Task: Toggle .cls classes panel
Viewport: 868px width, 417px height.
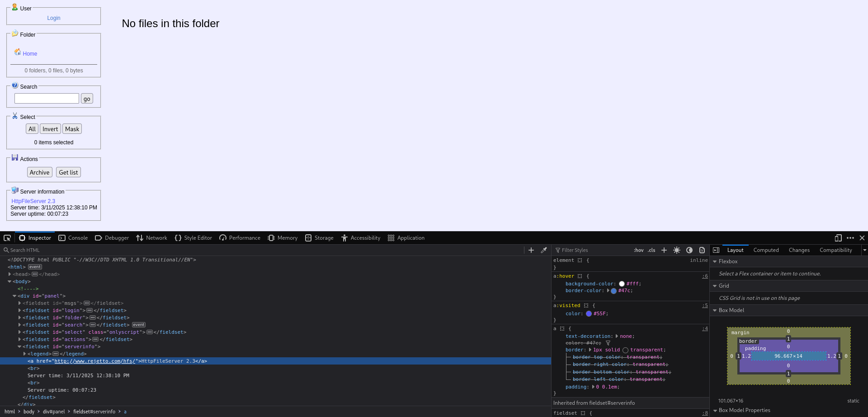Action: pyautogui.click(x=651, y=250)
